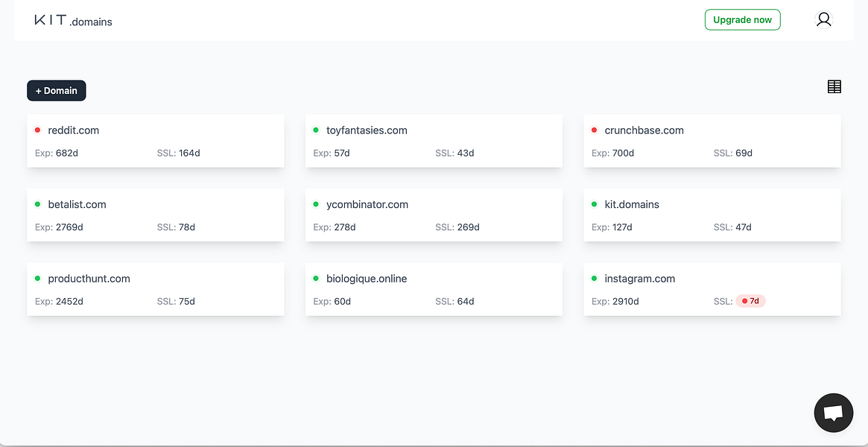Click the red status dot on reddit.com
868x447 pixels.
click(38, 130)
